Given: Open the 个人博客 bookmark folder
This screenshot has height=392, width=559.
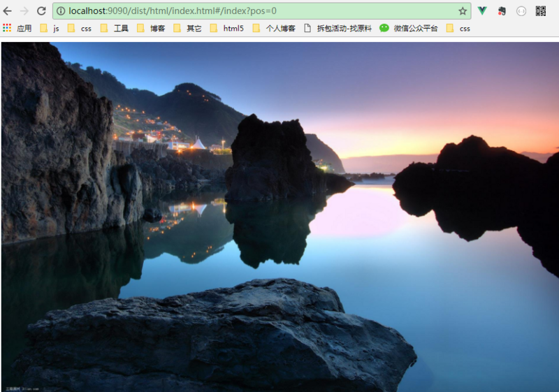Looking at the screenshot, I should tap(274, 28).
